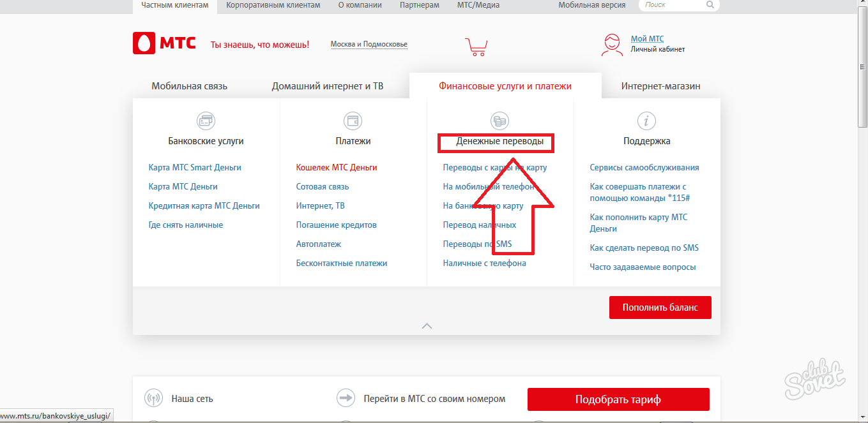
Task: Click the Money transfers coins icon
Action: click(499, 121)
